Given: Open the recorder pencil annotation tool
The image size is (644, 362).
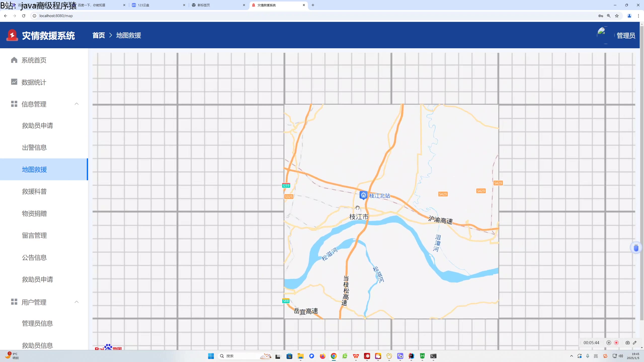Looking at the screenshot, I should click(x=635, y=343).
